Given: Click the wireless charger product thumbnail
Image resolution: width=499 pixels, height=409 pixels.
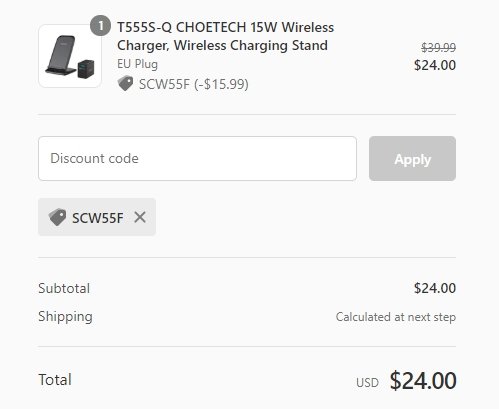Looking at the screenshot, I should [x=70, y=56].
